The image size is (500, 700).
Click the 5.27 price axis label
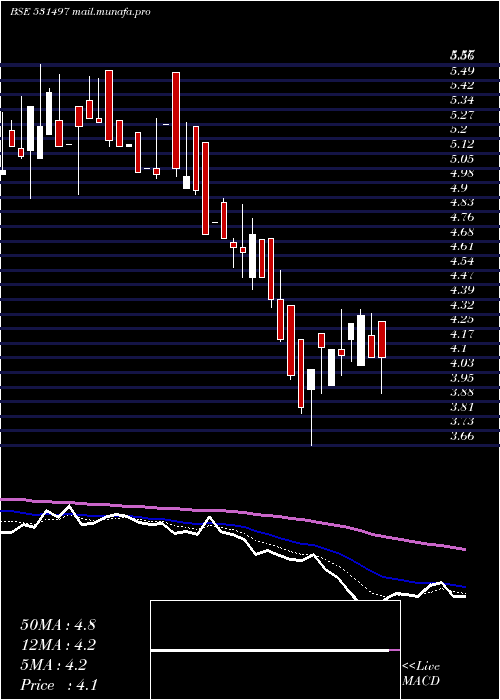(462, 115)
